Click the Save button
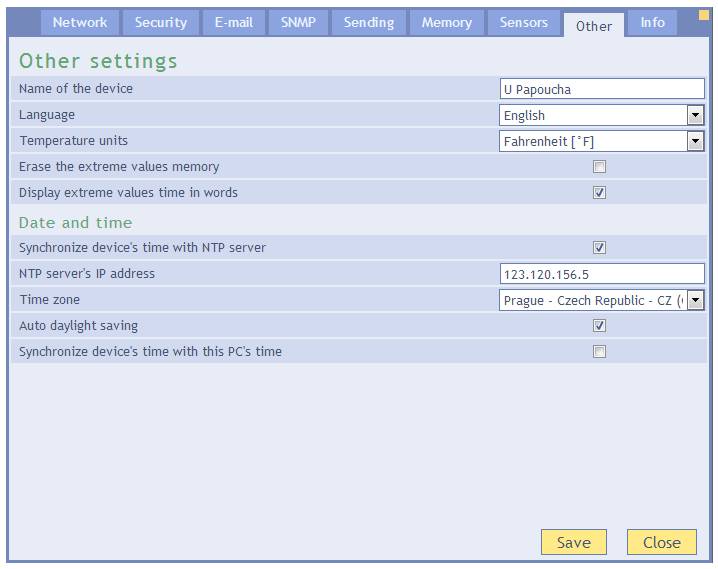Image resolution: width=718 pixels, height=569 pixels. (573, 542)
